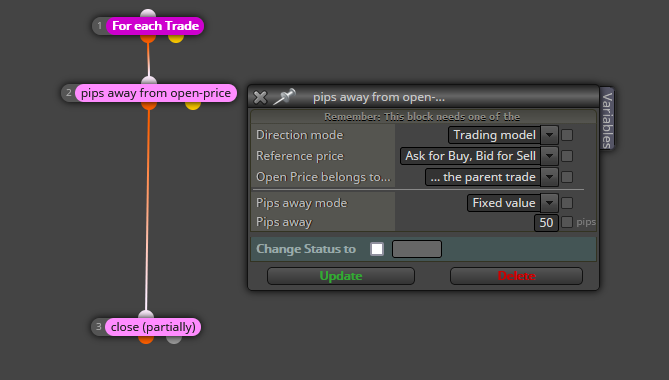Click block number 1 badge

coord(99,26)
